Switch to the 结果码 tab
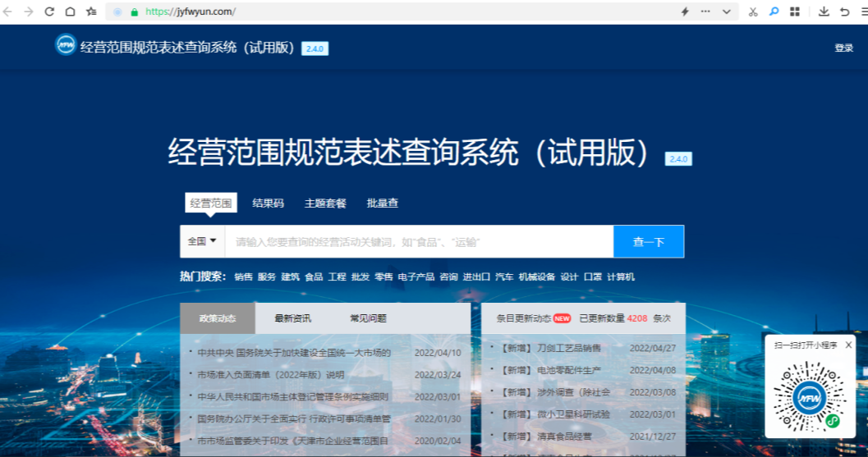This screenshot has height=457, width=868. point(268,203)
